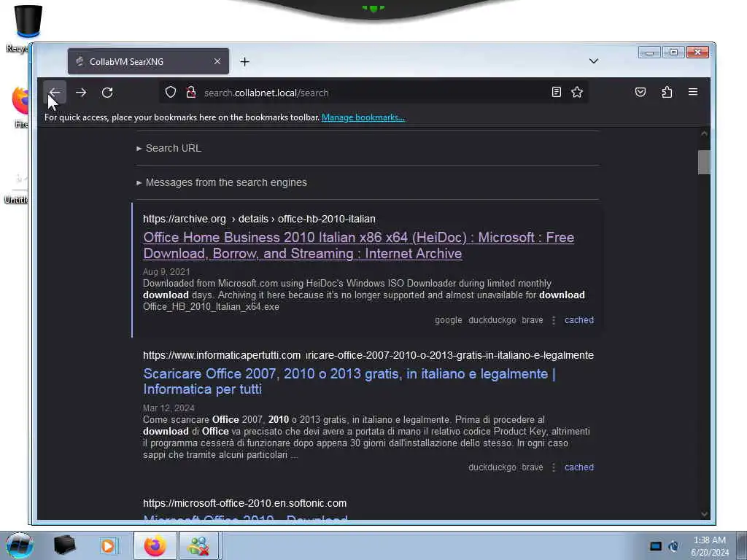Click the google engine label under archive.org result
Screen dimensions: 747x560
coord(449,320)
